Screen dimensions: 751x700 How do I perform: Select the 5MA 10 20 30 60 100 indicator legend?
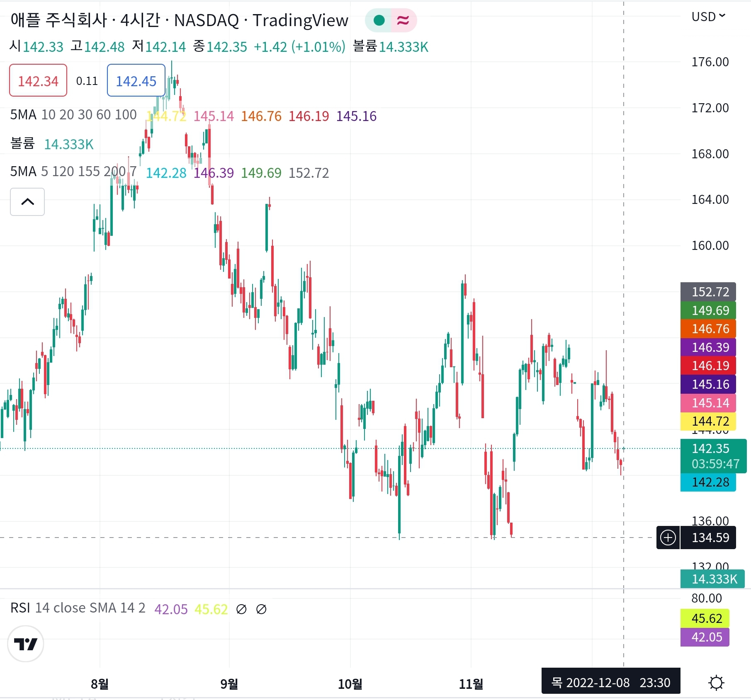pyautogui.click(x=73, y=115)
